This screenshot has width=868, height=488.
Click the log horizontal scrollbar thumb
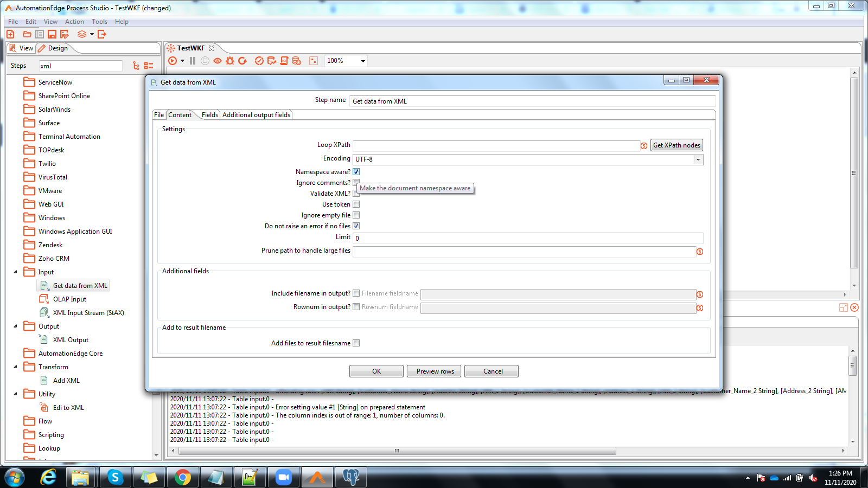397,451
